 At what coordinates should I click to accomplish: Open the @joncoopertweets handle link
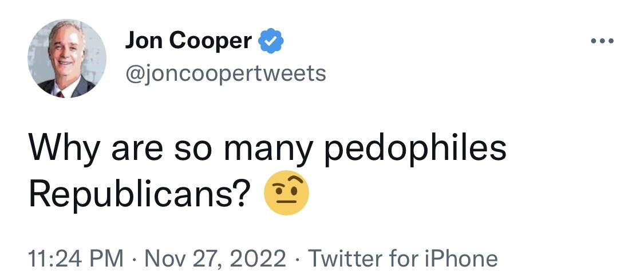click(x=226, y=74)
